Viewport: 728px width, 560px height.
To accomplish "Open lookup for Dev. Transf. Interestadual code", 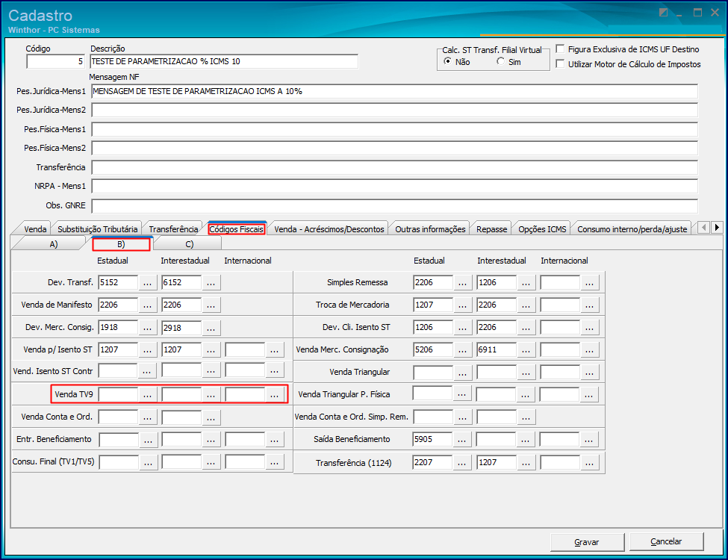I will click(x=211, y=282).
